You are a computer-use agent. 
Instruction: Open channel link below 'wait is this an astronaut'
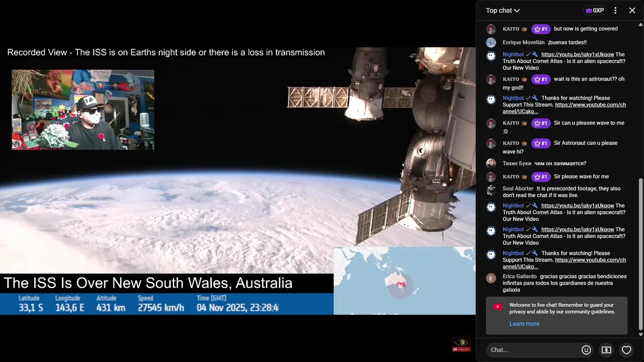pyautogui.click(x=564, y=108)
